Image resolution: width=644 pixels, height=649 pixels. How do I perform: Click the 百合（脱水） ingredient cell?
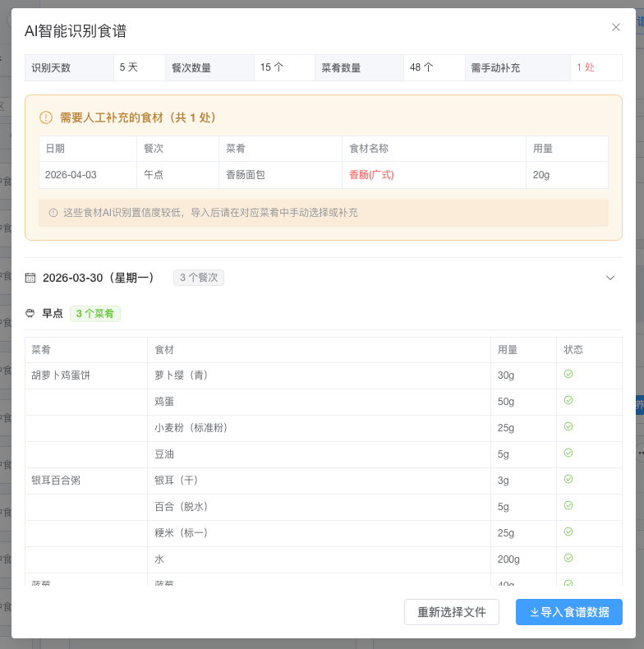coord(319,507)
